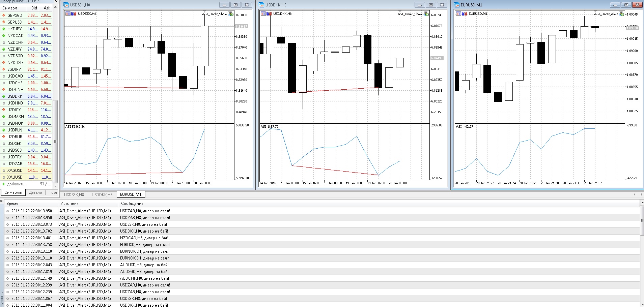The image size is (644, 307).
Task: Click the down-arrow icon next to GBPSGD
Action: coord(4,16)
